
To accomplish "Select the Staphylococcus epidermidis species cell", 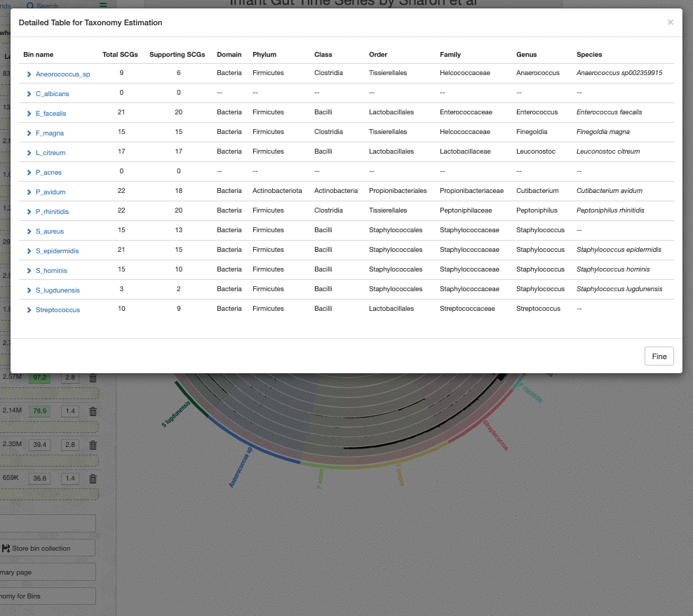I will 619,250.
